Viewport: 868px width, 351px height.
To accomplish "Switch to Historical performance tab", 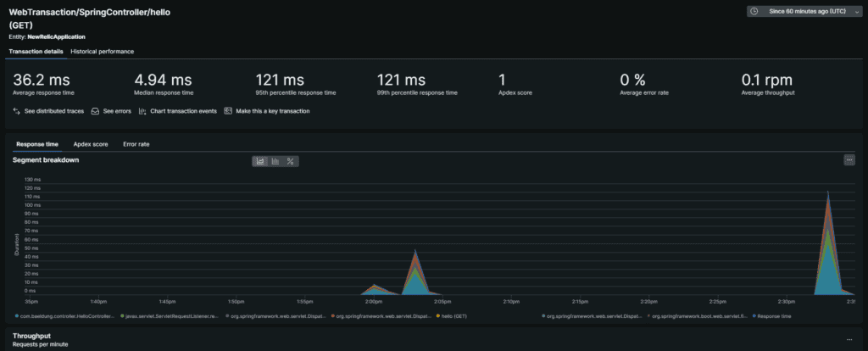I will tap(102, 52).
